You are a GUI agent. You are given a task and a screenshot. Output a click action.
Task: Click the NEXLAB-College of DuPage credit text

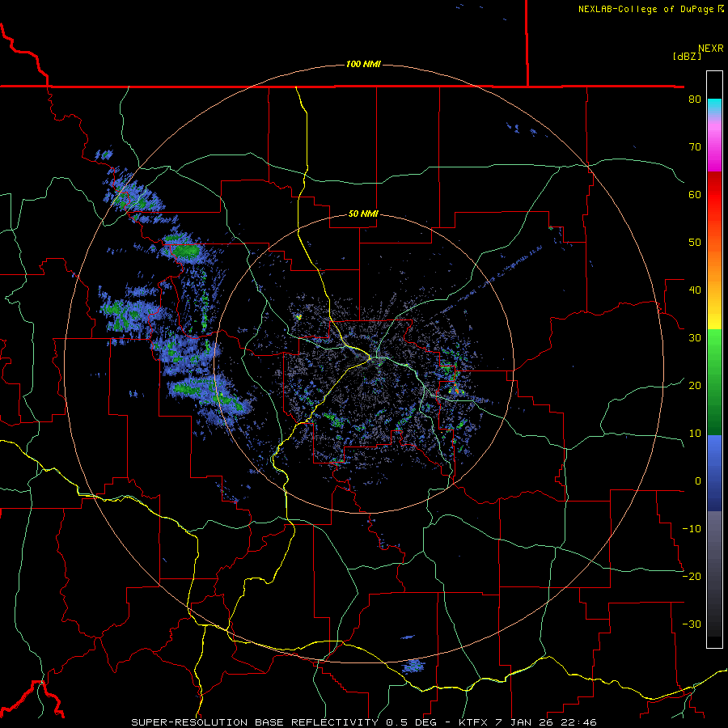650,9
